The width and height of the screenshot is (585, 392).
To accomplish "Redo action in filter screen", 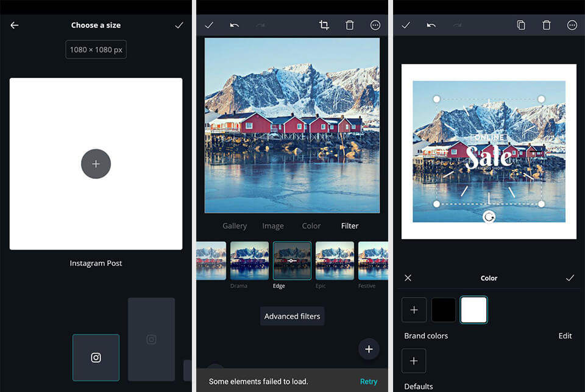I will pos(260,26).
